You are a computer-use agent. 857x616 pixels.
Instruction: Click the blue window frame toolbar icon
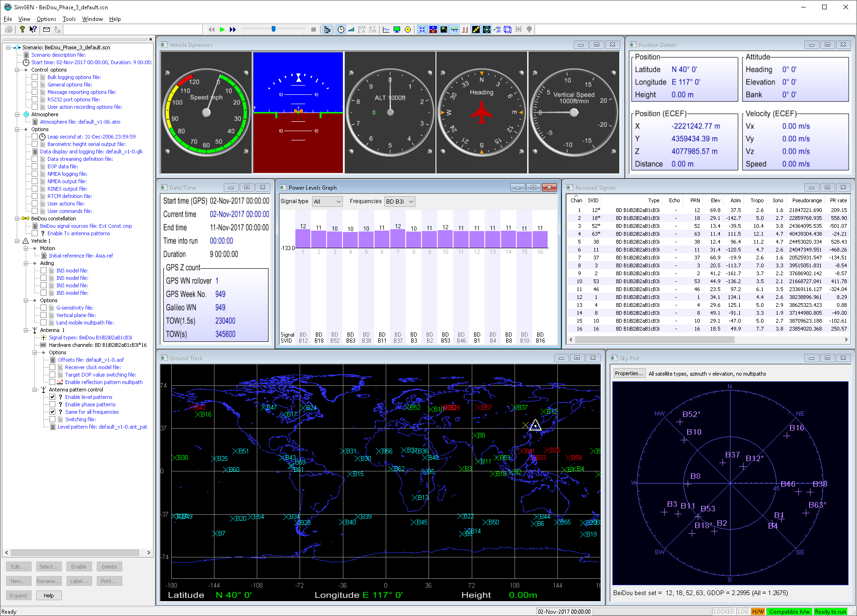point(508,29)
